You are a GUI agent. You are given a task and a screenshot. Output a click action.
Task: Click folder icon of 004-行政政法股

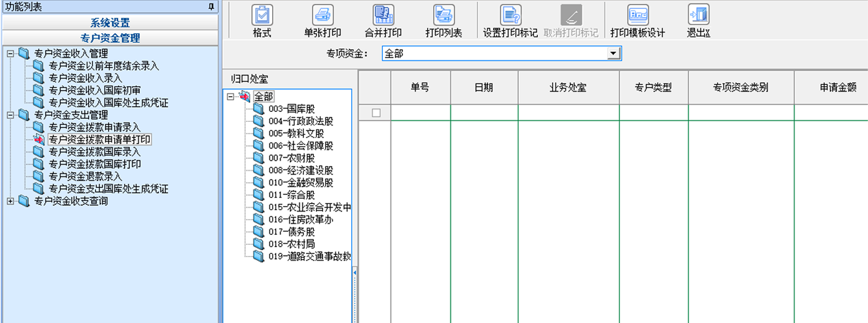(258, 121)
